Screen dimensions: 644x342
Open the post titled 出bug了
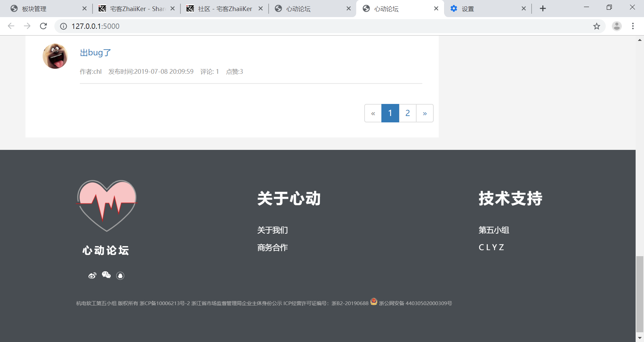95,53
